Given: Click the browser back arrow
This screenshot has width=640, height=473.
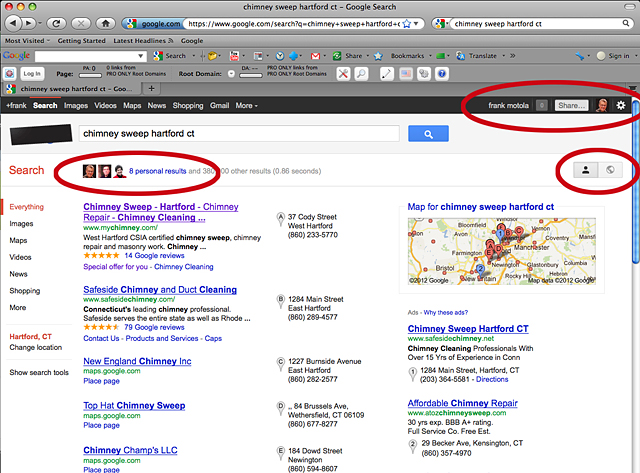Looking at the screenshot, I should click(14, 23).
